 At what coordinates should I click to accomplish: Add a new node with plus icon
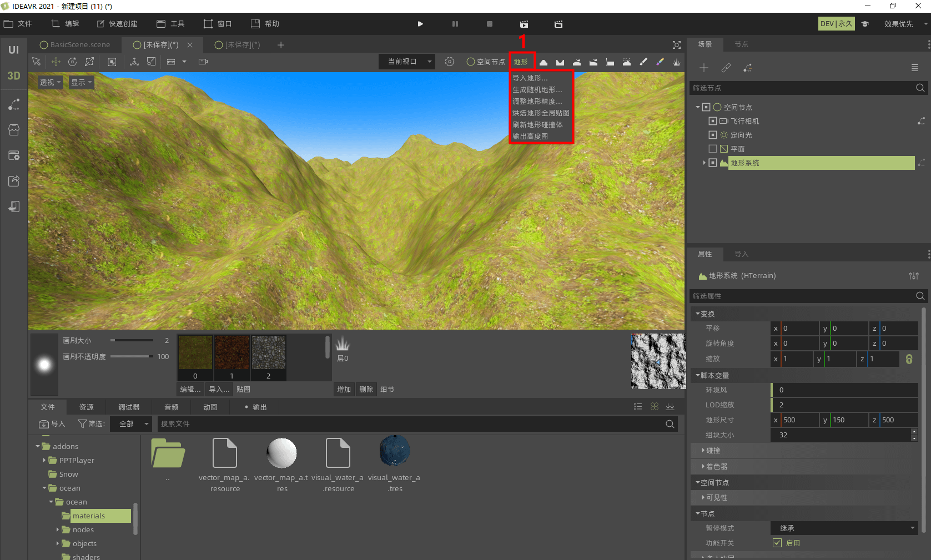[x=704, y=68]
